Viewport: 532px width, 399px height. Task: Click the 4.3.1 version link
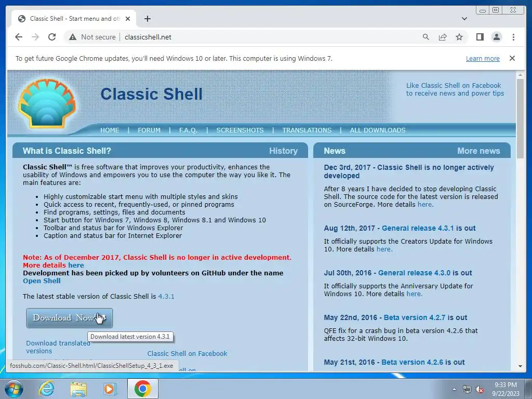[166, 296]
